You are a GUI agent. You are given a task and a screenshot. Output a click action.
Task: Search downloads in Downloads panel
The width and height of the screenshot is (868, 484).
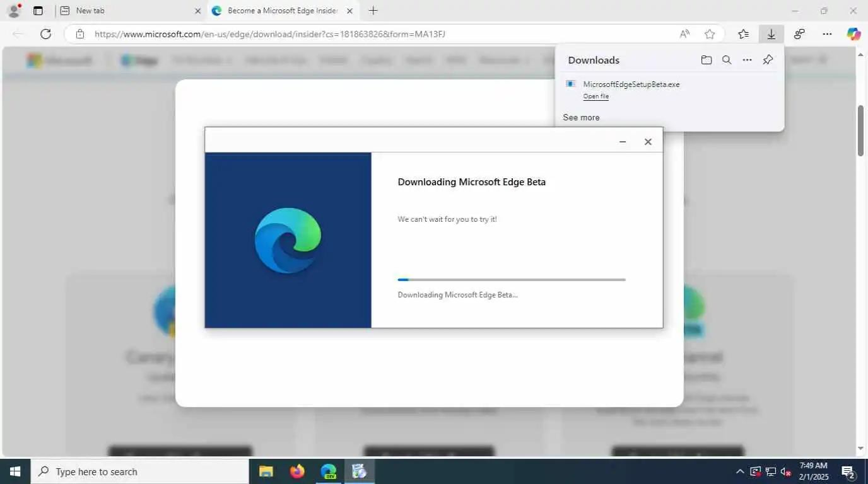coord(727,60)
